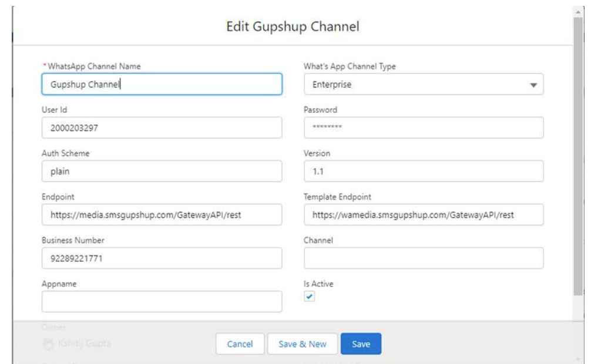Open the What's App Channel Type dropdown
601x364 pixels.
click(424, 85)
